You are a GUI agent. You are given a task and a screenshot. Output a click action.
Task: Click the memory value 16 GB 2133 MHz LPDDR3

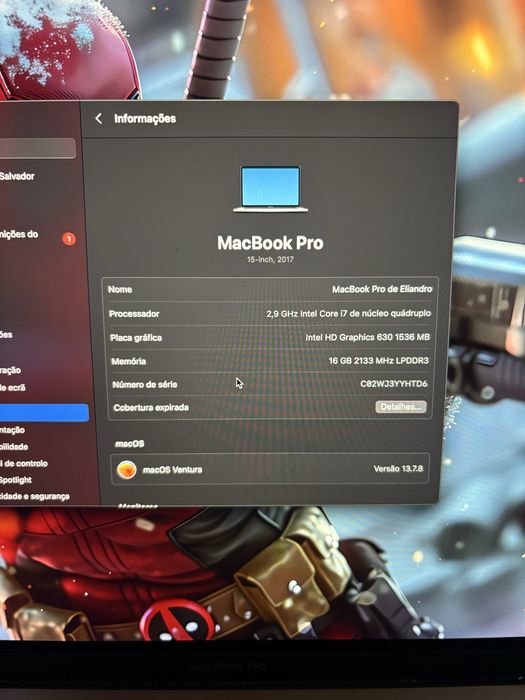coord(379,360)
